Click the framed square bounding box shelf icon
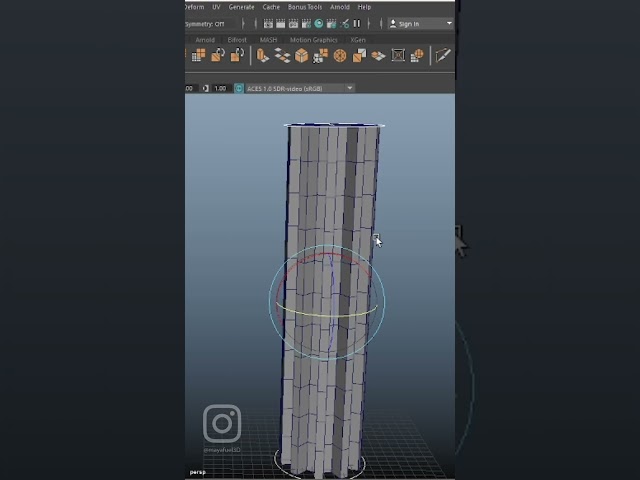The image size is (640, 480). [398, 55]
